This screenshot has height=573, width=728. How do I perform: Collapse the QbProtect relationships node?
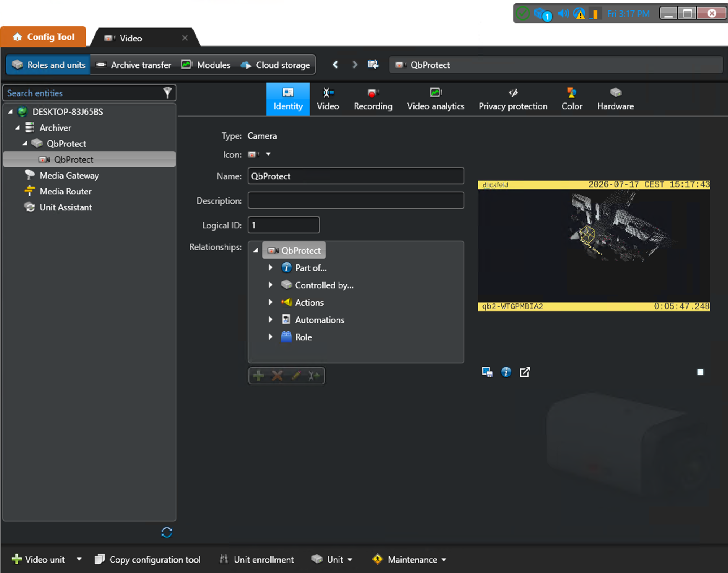pyautogui.click(x=256, y=250)
